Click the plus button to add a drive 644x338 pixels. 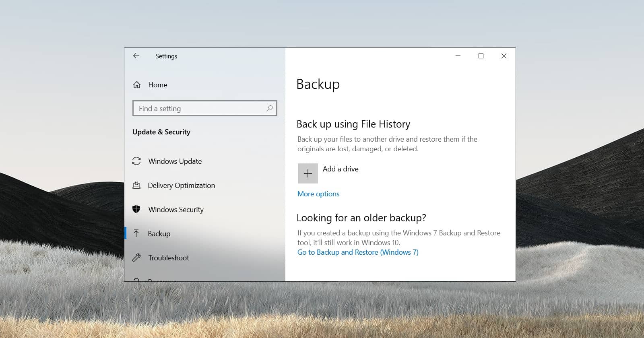[x=308, y=173]
